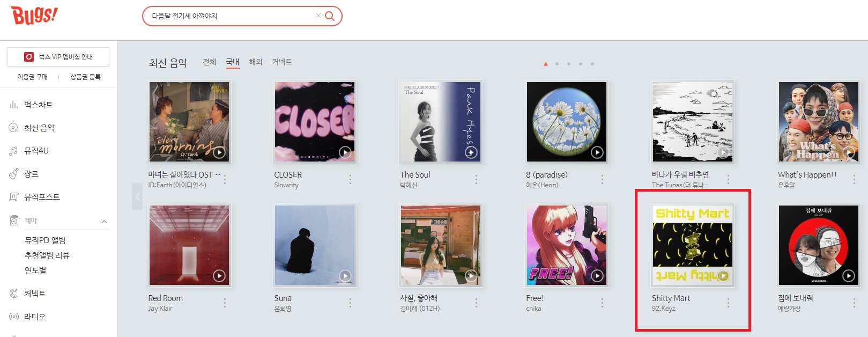Image resolution: width=868 pixels, height=337 pixels.
Task: Select the 커넥트 tab
Action: 282,62
